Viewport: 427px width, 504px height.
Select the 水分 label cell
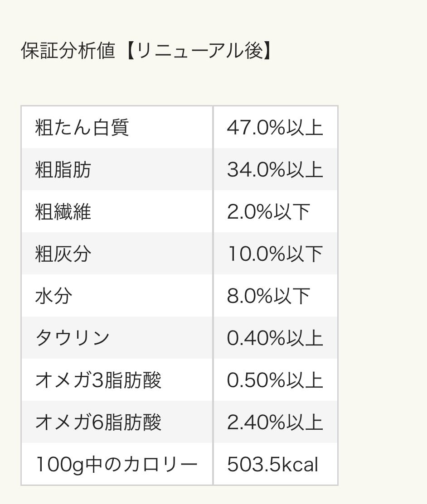pos(53,296)
